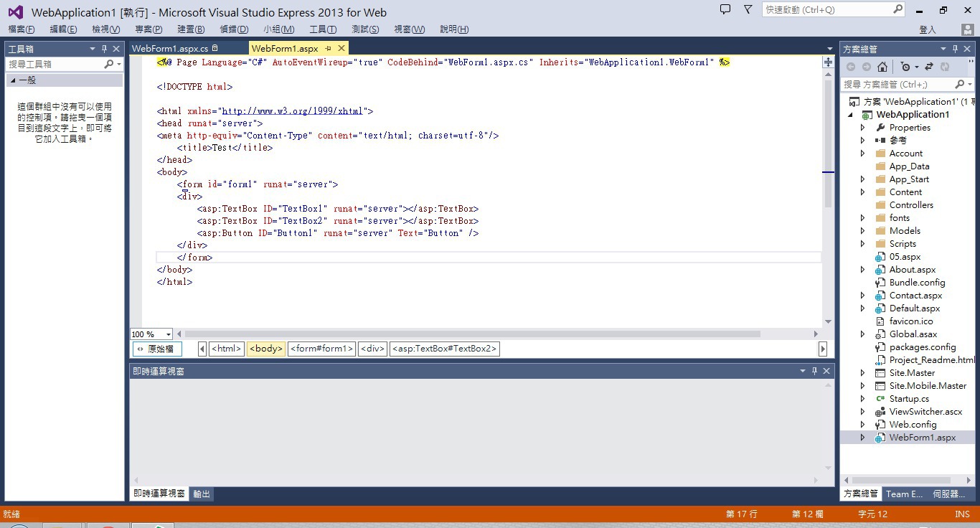This screenshot has height=528, width=980.
Task: Click the editor horizontal scrollbar
Action: [x=473, y=334]
